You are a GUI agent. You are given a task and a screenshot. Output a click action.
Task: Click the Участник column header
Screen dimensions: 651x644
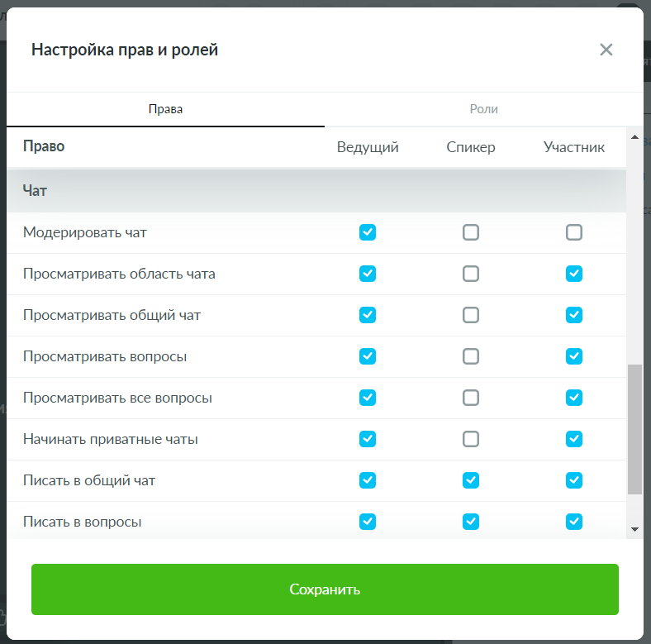point(574,147)
